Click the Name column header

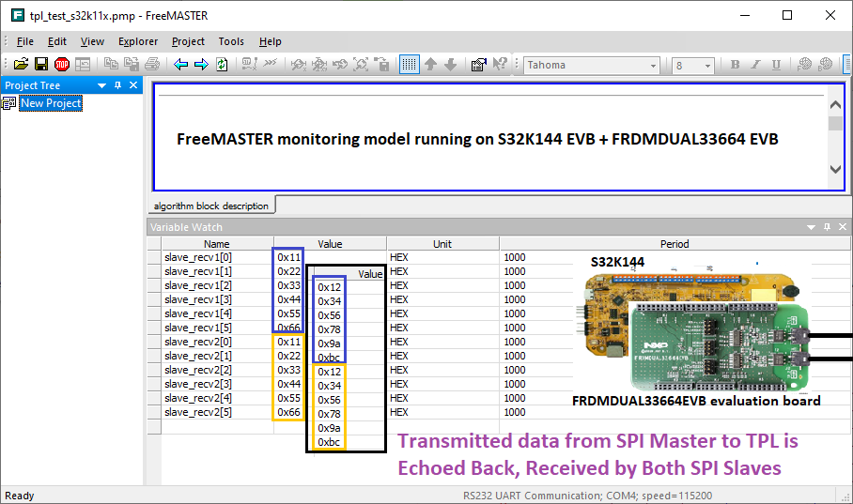[x=217, y=244]
